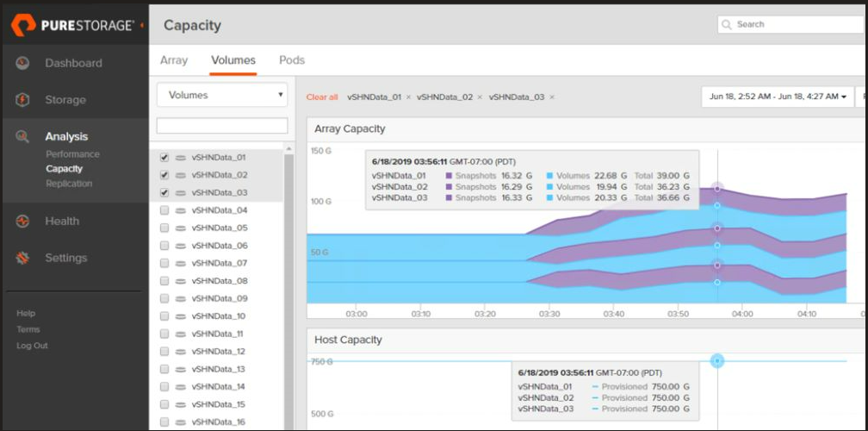Click the Search input field
The image size is (868, 431).
click(x=791, y=24)
